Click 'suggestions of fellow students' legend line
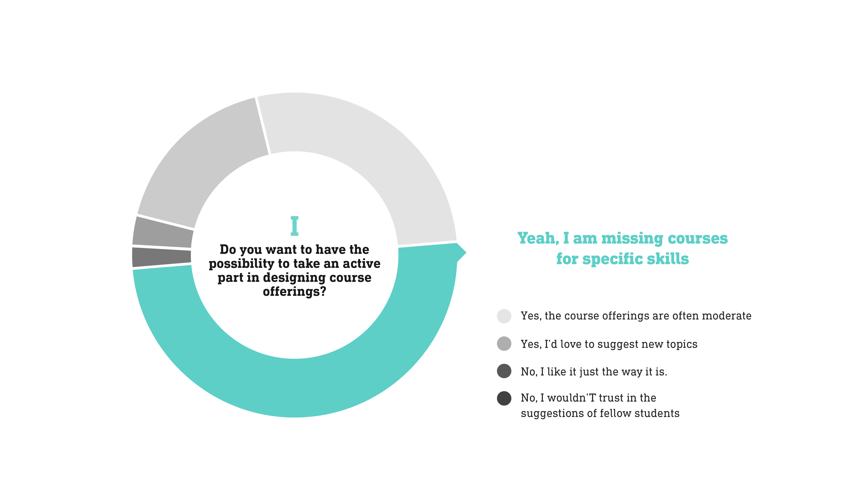Screen dimensions: 844x504 point(600,413)
